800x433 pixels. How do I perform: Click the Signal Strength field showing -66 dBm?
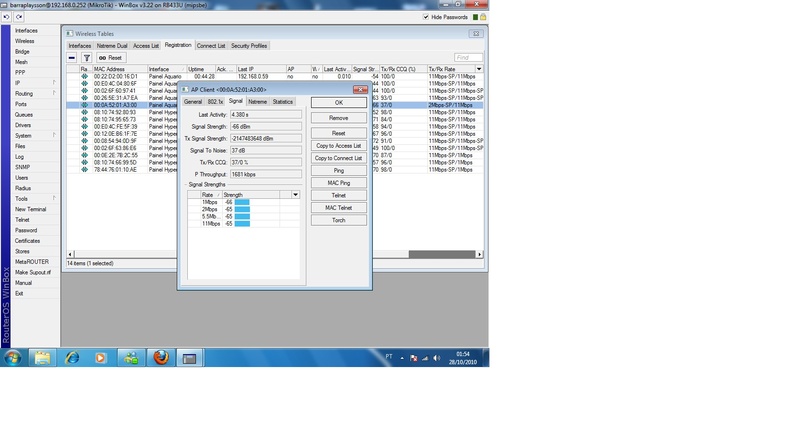266,126
